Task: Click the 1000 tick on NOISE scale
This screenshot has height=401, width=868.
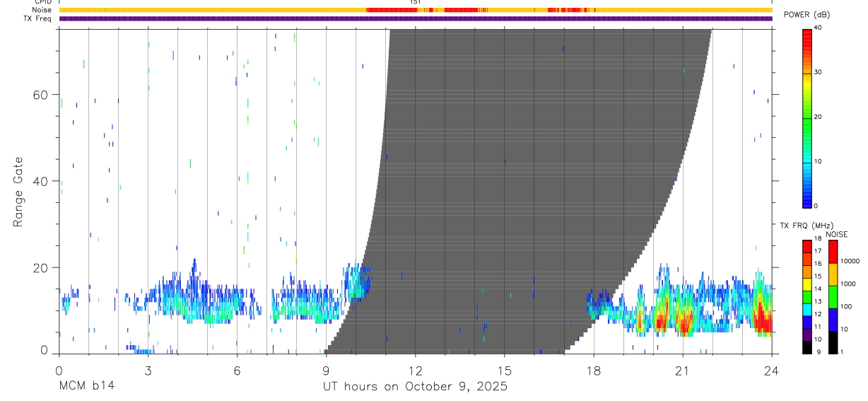Action: pos(848,284)
